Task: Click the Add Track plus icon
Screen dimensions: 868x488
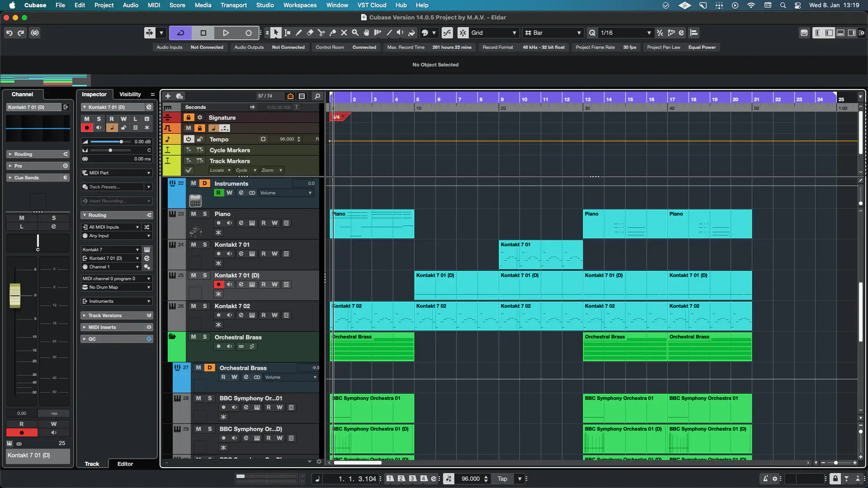Action: [x=168, y=96]
